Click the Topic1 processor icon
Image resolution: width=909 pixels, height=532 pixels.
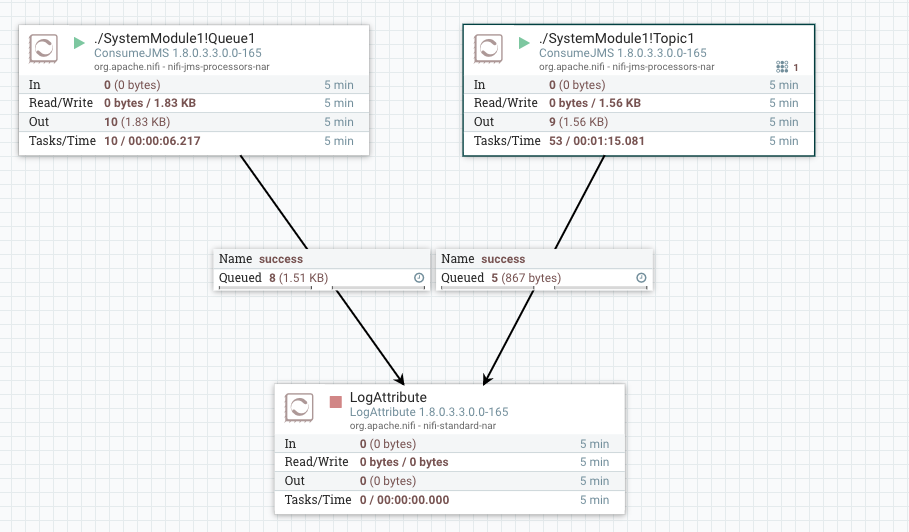click(488, 49)
